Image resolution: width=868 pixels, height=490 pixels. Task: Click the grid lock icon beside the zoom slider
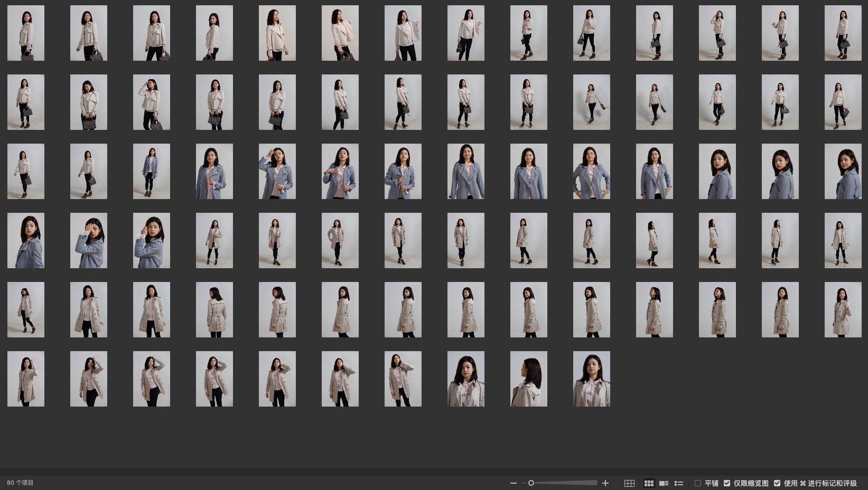click(x=629, y=483)
